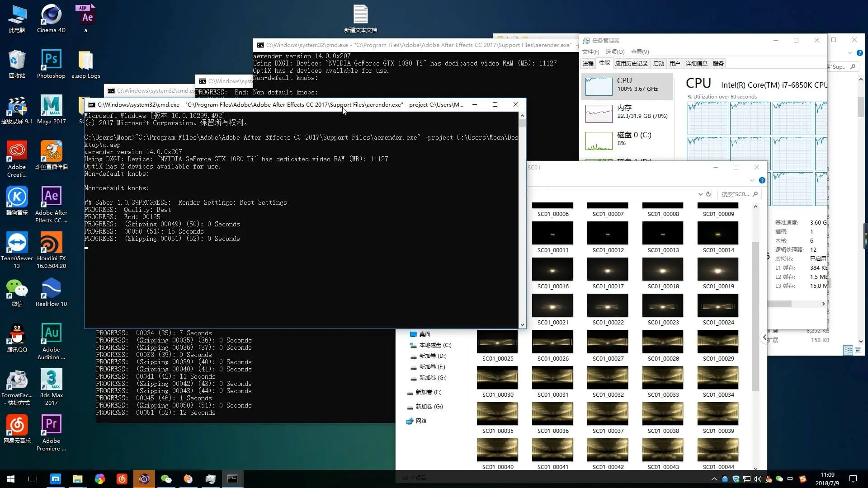Screen dimensions: 868x488
Task: Click scroll down arrow in front cmd window
Action: [522, 324]
